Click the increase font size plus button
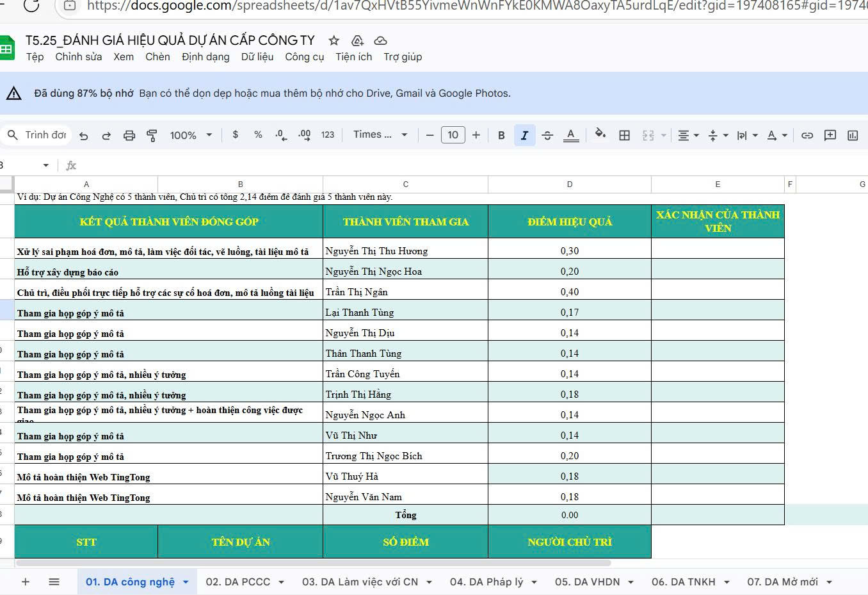Viewport: 868px width, 595px height. click(x=476, y=135)
